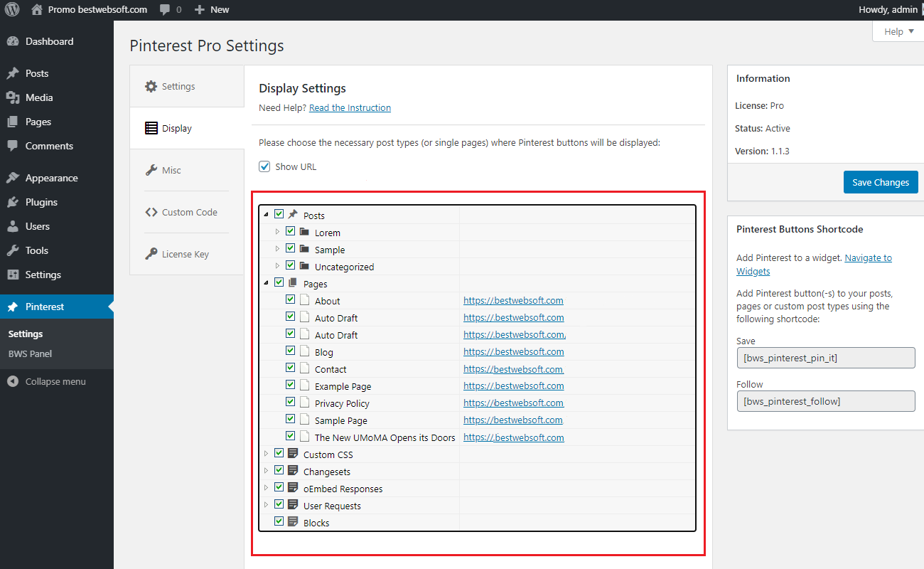
Task: Open the WordPress logo menu
Action: (12, 10)
